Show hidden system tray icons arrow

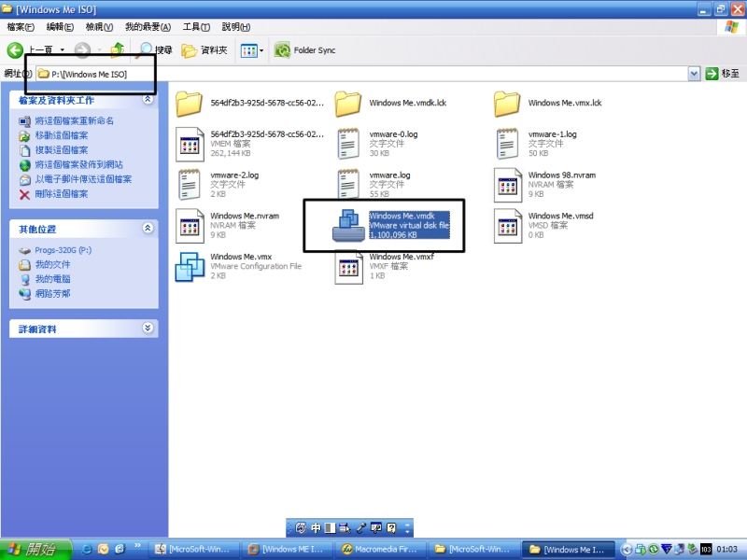[627, 550]
